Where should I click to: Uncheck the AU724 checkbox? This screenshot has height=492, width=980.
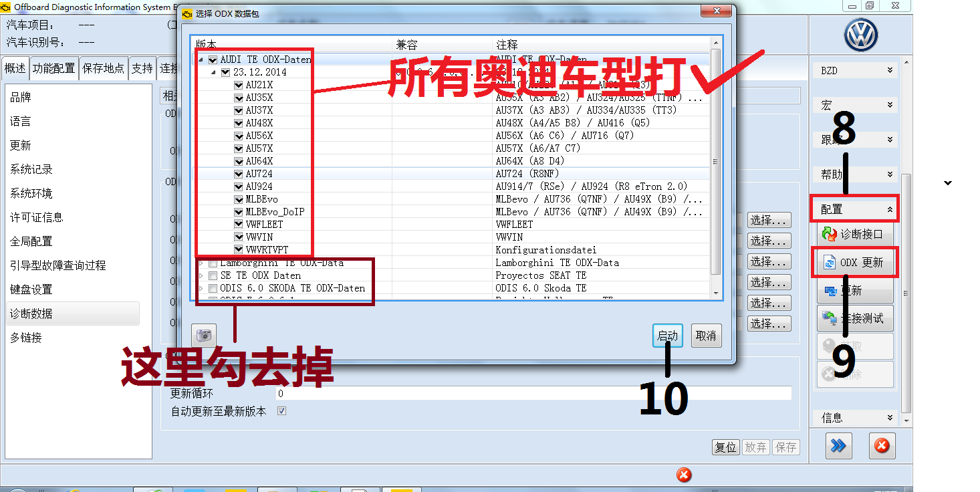tap(239, 174)
